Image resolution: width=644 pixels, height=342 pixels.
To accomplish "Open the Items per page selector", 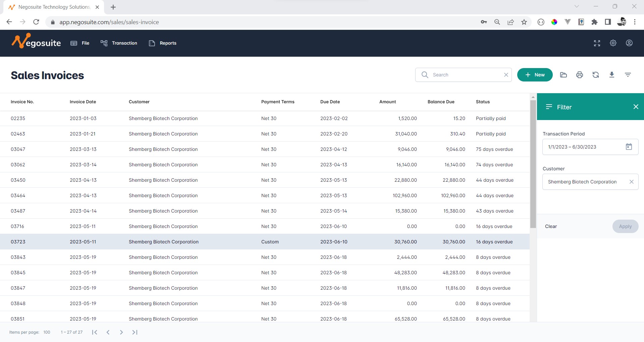I will (x=47, y=332).
